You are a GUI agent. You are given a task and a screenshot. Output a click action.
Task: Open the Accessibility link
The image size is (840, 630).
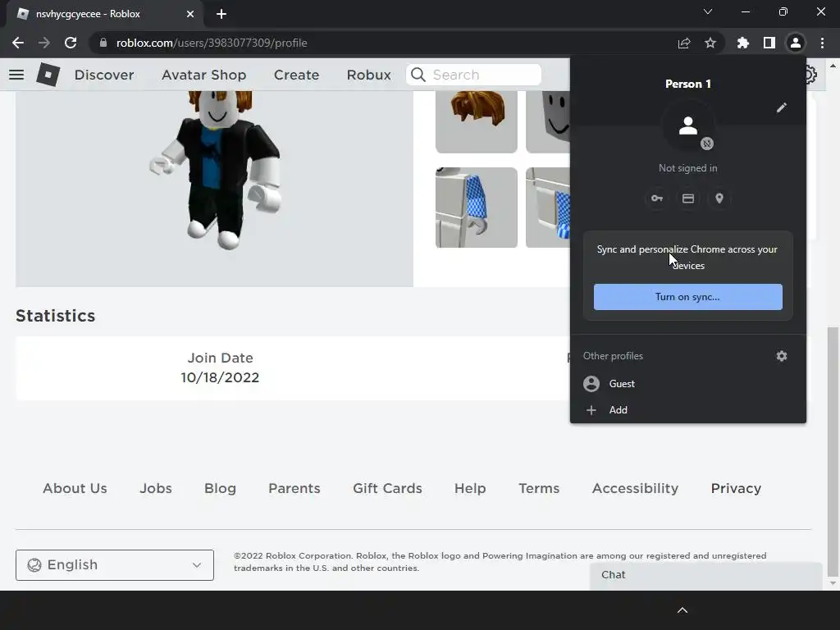pos(636,489)
